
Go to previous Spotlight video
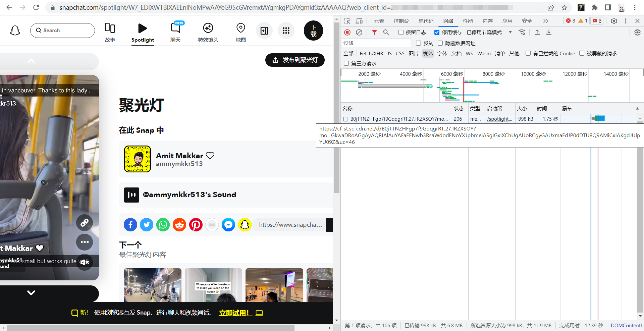(x=31, y=61)
